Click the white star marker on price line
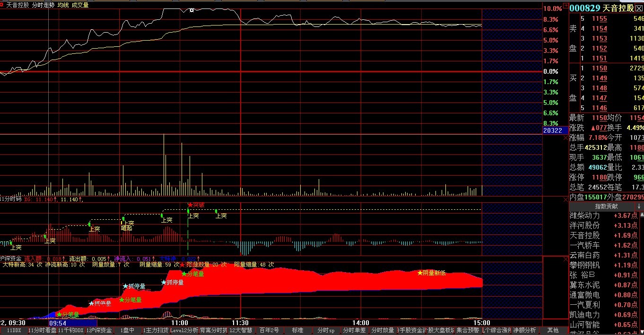The height and width of the screenshot is (335, 644). point(191,10)
